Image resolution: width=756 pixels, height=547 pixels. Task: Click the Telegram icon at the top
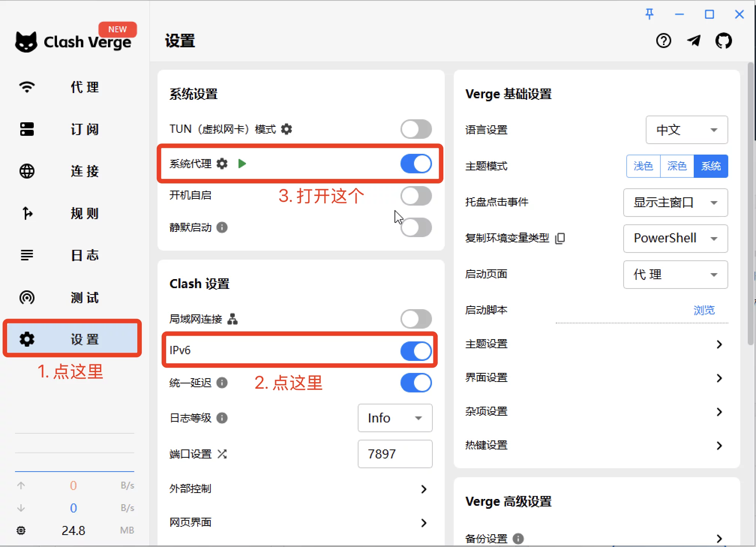tap(694, 41)
